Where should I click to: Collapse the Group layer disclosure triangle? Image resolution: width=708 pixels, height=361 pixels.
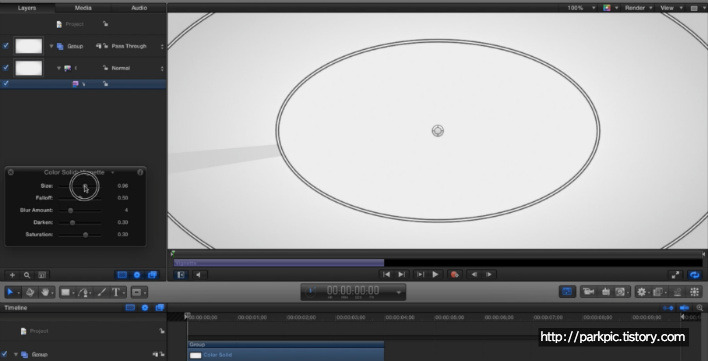tap(51, 46)
